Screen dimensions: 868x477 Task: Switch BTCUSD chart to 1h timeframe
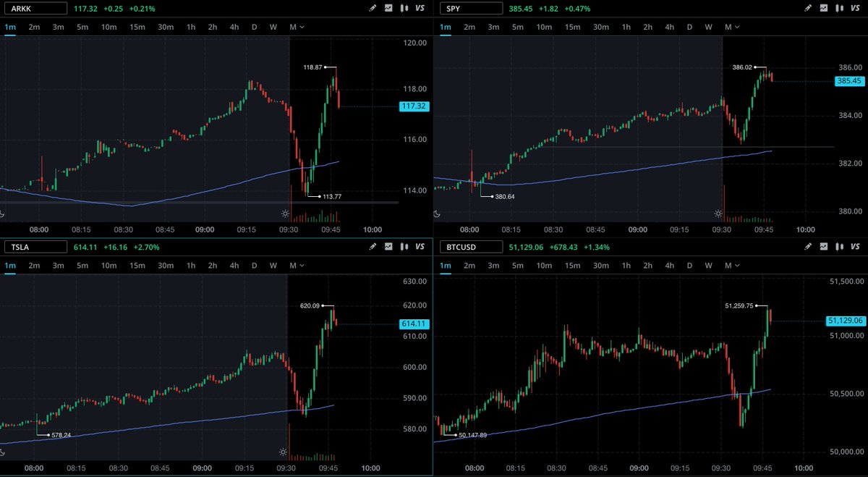pos(626,266)
